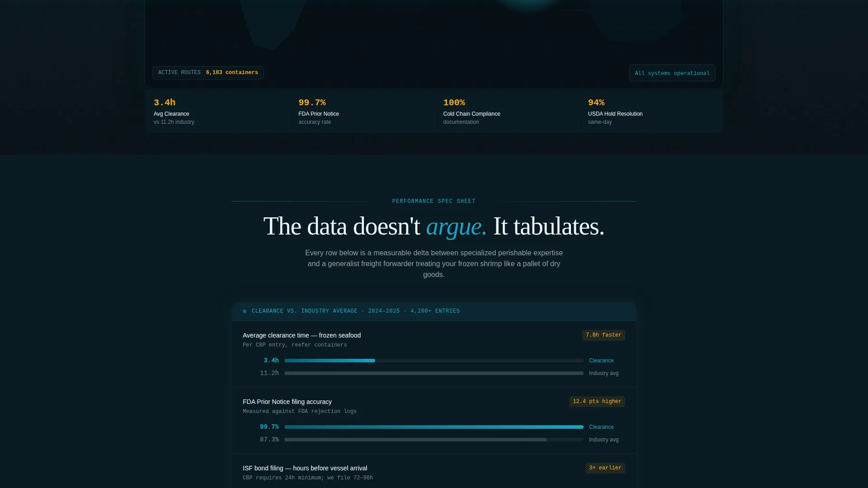Click the Active Routes 6,183 containers badge
This screenshot has height=488, width=868.
click(x=208, y=73)
